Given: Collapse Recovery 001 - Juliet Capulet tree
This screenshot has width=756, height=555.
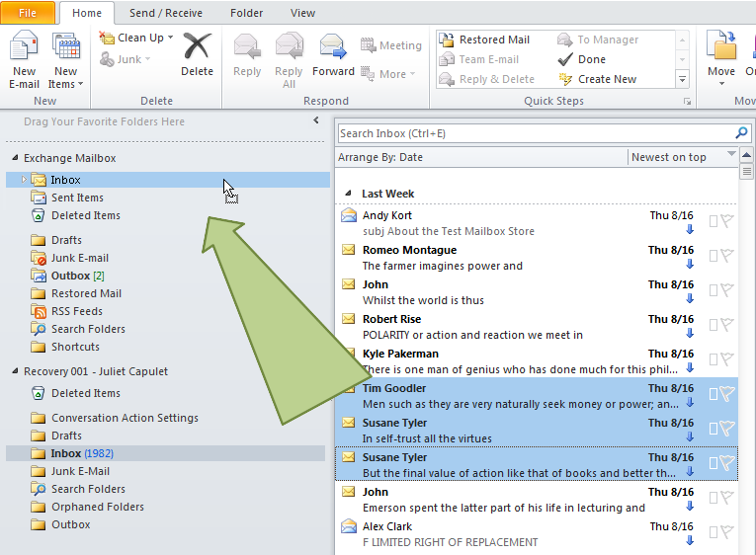Looking at the screenshot, I should 15,371.
